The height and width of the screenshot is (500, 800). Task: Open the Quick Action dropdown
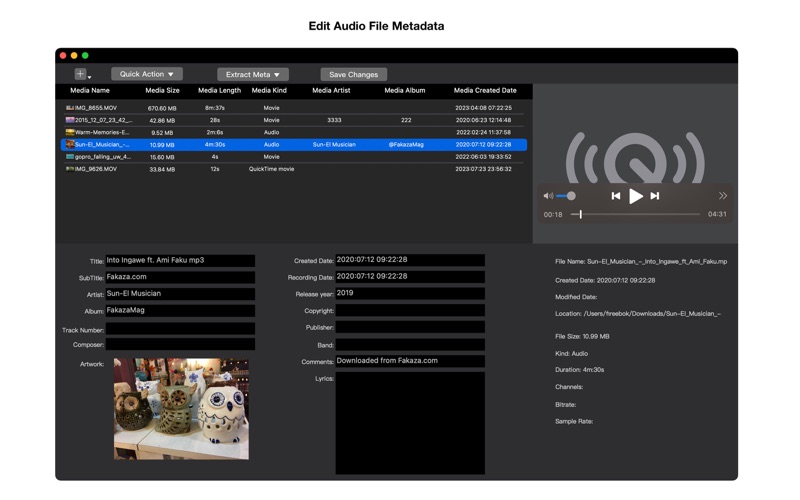(x=147, y=74)
